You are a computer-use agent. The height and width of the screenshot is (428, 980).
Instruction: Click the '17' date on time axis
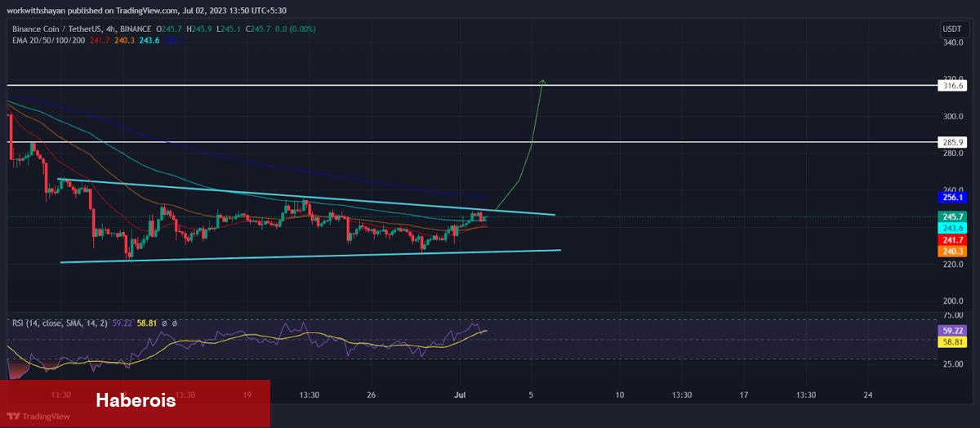pyautogui.click(x=743, y=395)
